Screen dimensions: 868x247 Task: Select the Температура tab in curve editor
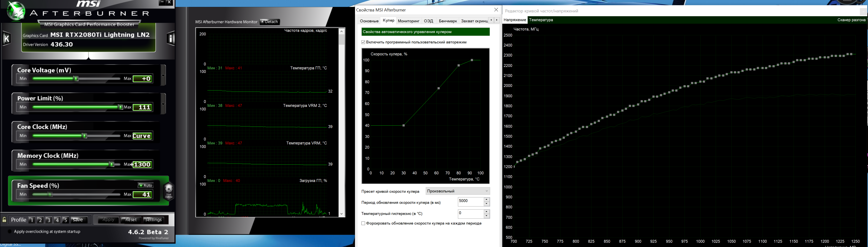541,20
